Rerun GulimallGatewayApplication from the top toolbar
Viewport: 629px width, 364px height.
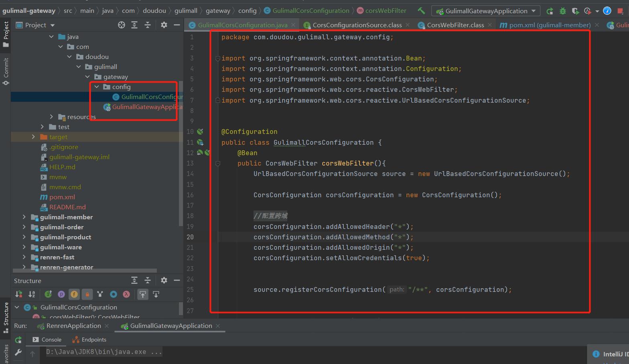coord(550,11)
